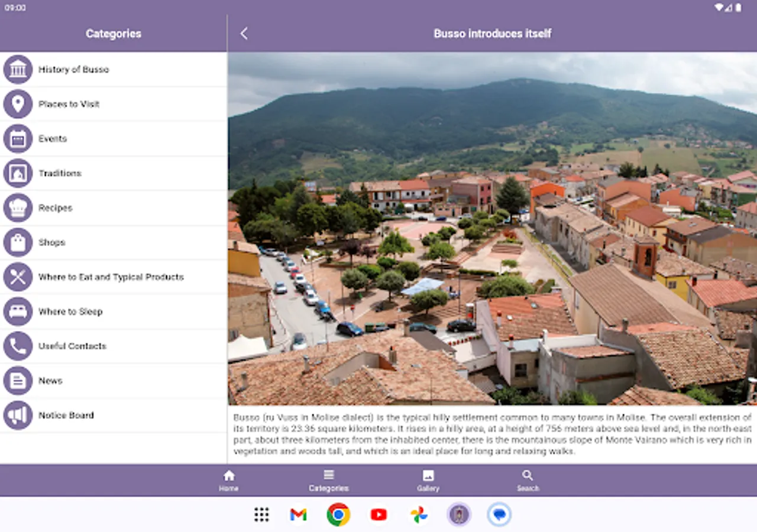Image resolution: width=757 pixels, height=532 pixels.
Task: Open YouTube from the taskbar
Action: tap(378, 515)
